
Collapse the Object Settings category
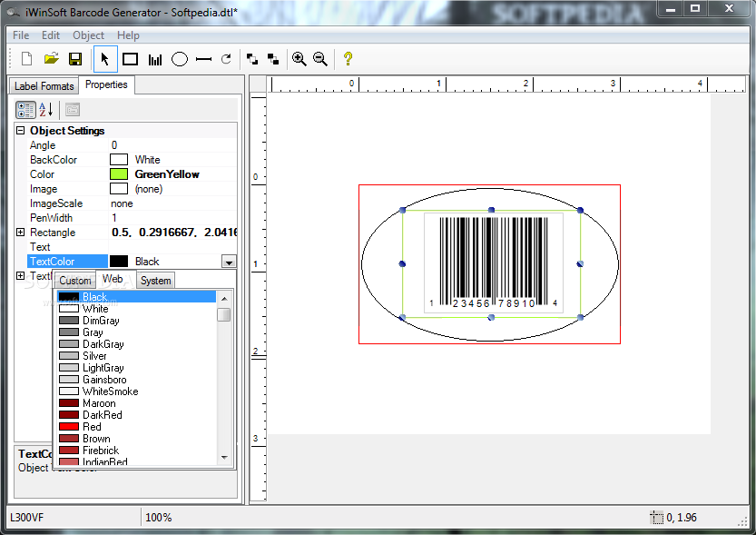[x=21, y=130]
